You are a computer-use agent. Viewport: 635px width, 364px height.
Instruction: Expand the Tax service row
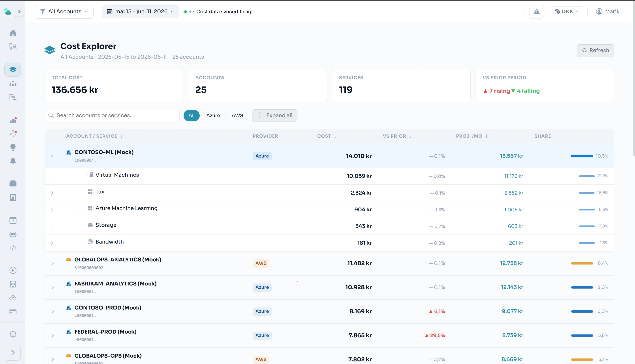coord(52,193)
